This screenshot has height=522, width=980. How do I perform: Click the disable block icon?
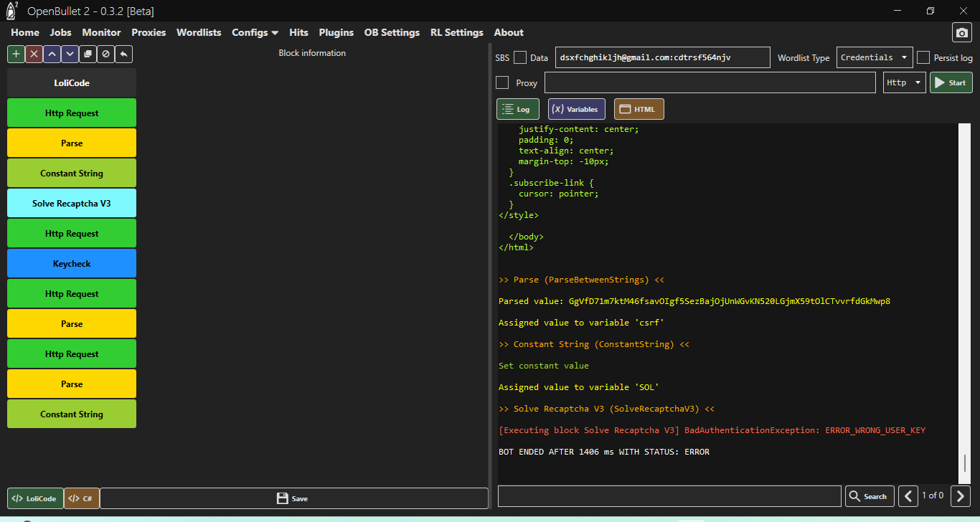105,54
